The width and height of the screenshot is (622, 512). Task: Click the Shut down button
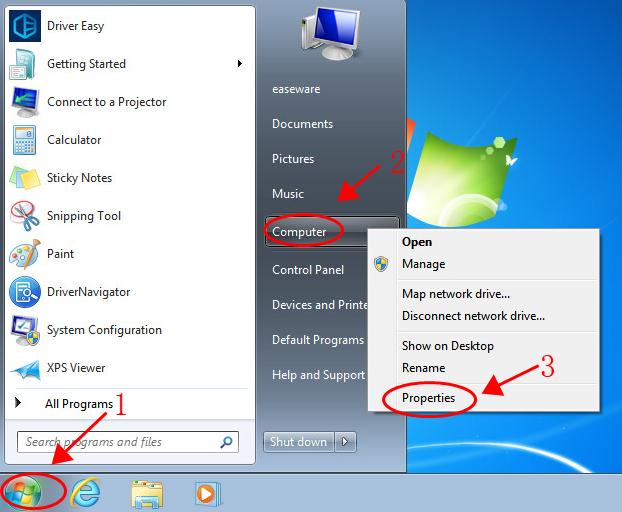point(299,442)
